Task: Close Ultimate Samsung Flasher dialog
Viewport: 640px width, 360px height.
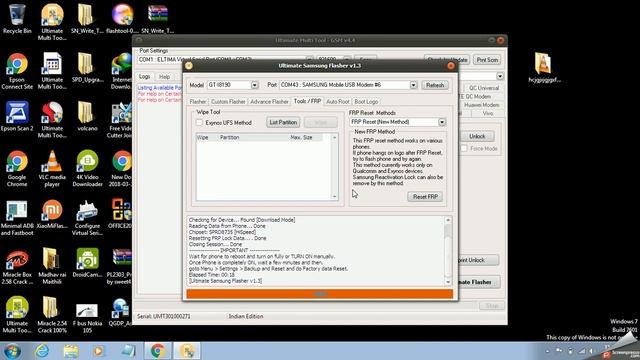Action: click(451, 66)
